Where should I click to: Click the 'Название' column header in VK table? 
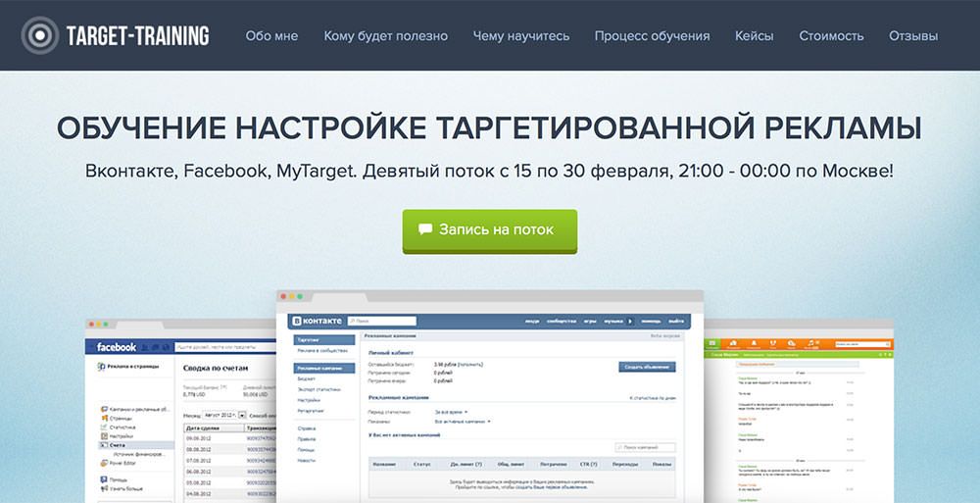[x=384, y=464]
